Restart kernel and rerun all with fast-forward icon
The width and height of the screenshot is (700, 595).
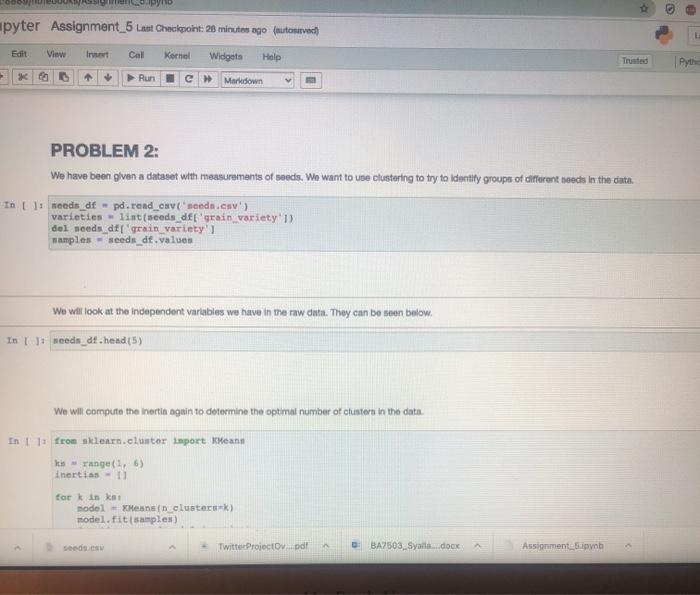pyautogui.click(x=208, y=79)
